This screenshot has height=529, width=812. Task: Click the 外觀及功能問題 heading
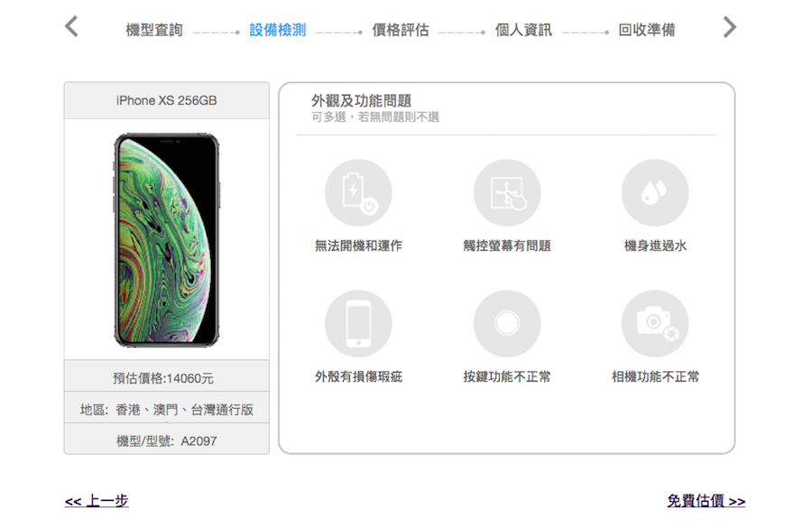coord(362,100)
